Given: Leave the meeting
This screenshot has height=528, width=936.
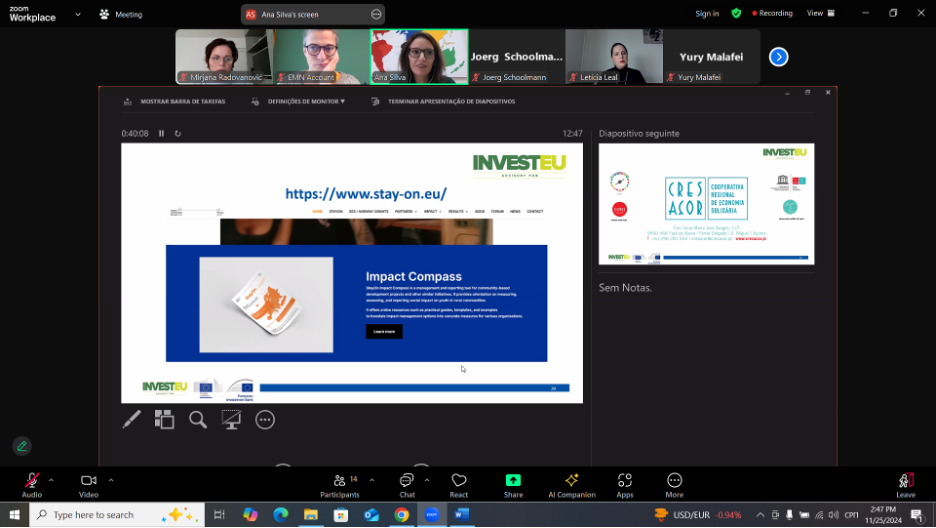Looking at the screenshot, I should [x=906, y=484].
